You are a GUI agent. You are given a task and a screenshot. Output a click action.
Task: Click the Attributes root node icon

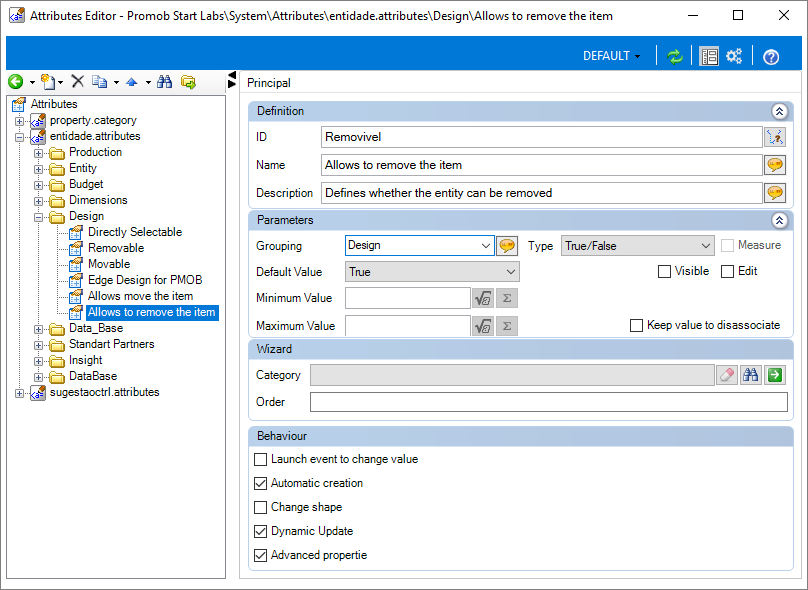[x=19, y=104]
